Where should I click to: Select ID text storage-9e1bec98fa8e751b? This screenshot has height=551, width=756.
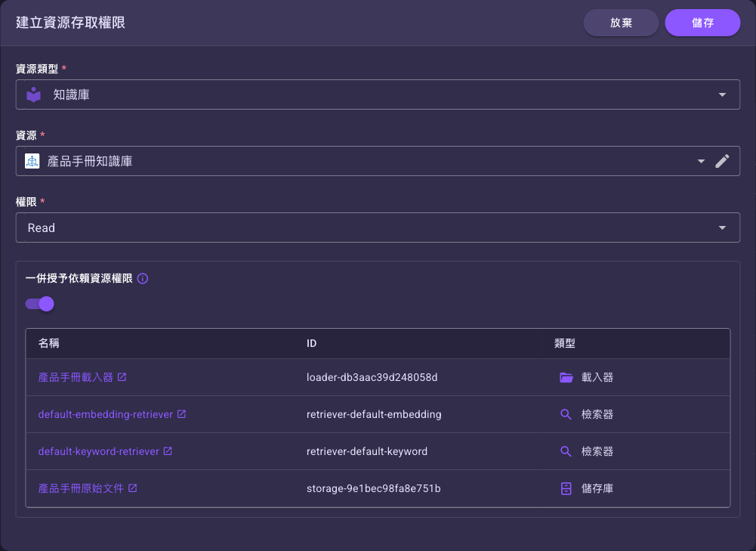point(374,489)
